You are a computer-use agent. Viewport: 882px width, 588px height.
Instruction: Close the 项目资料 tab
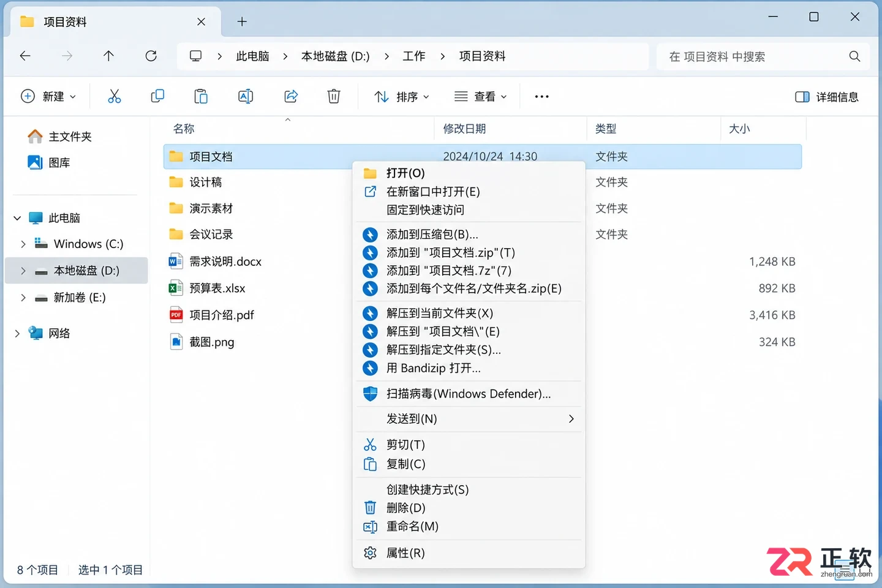click(x=201, y=22)
